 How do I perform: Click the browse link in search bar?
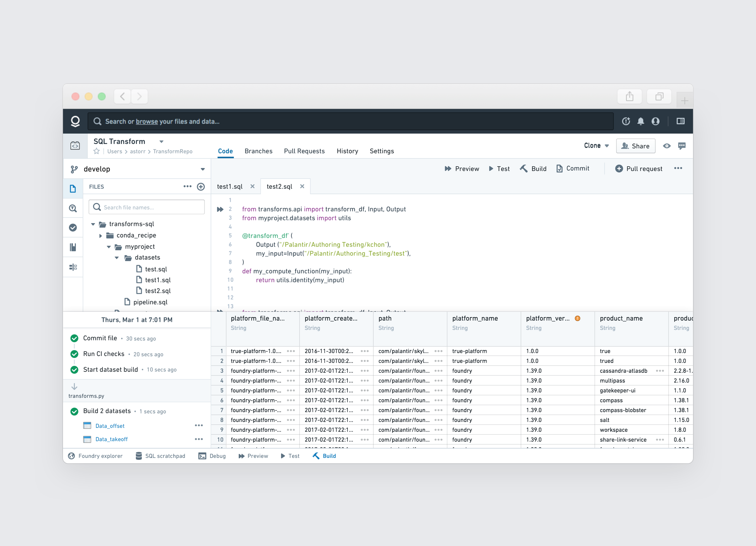[147, 122]
